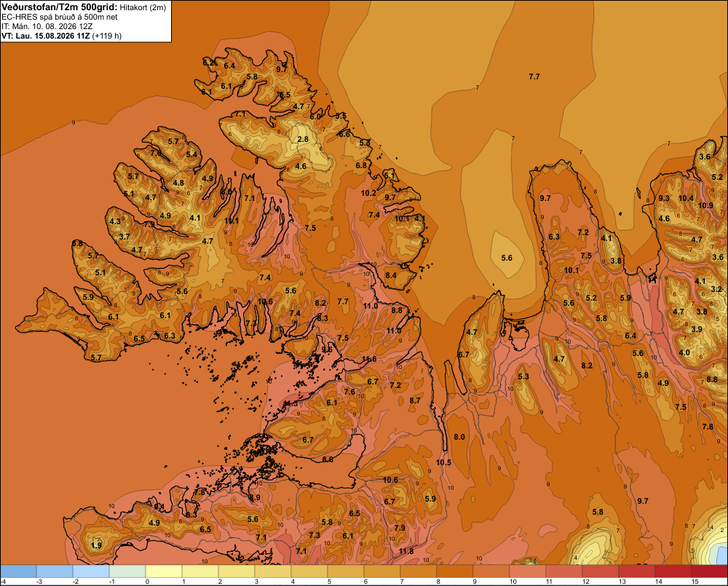
Task: Click the 8.0 temperature label inland
Action: pyautogui.click(x=459, y=437)
